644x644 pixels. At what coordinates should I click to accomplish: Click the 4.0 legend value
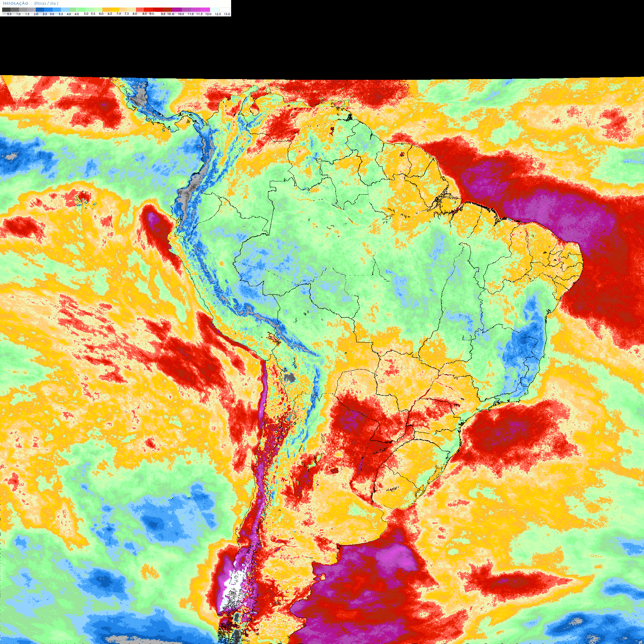point(69,14)
